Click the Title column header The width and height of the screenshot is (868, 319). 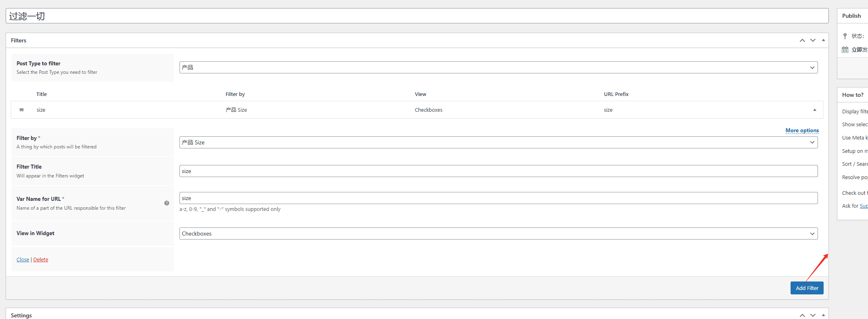pyautogui.click(x=42, y=94)
